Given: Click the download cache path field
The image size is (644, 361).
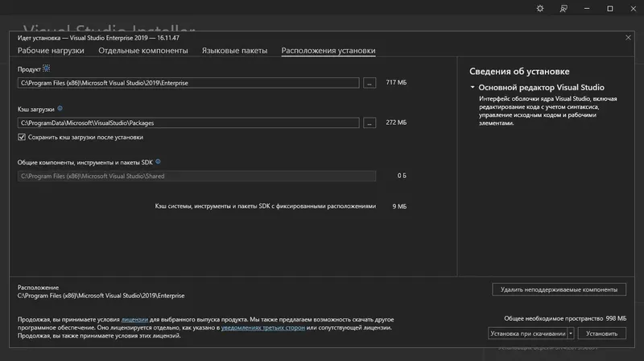Looking at the screenshot, I should coord(188,123).
